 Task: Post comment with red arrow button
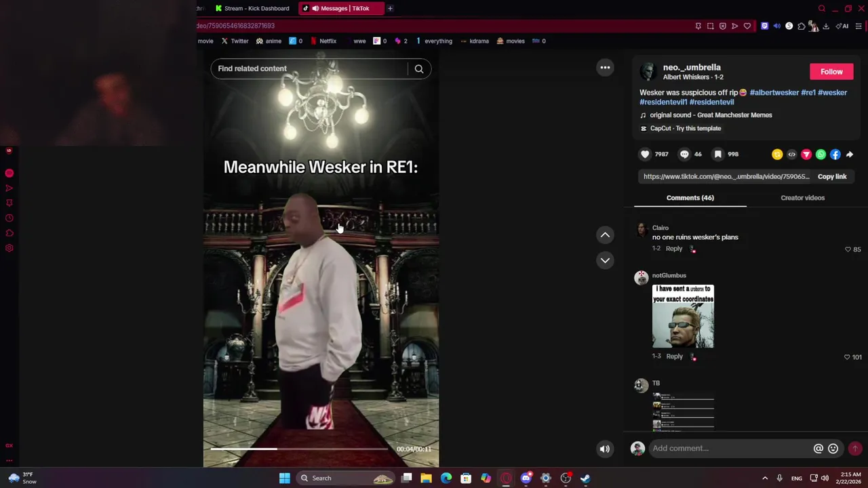(855, 449)
